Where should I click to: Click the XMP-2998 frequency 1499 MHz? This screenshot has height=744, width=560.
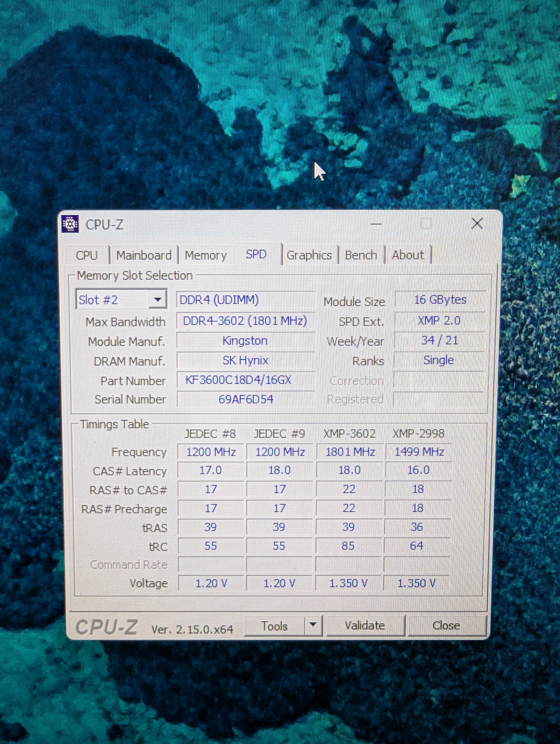[419, 451]
